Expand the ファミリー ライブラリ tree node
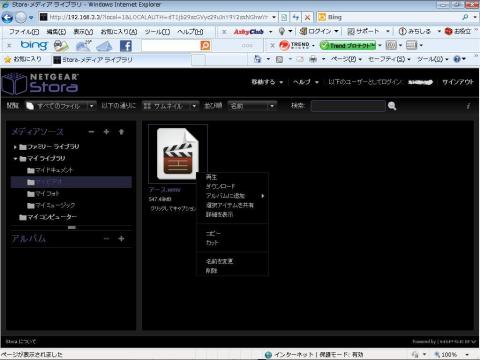Screen dimensions: 480x360 [15, 147]
